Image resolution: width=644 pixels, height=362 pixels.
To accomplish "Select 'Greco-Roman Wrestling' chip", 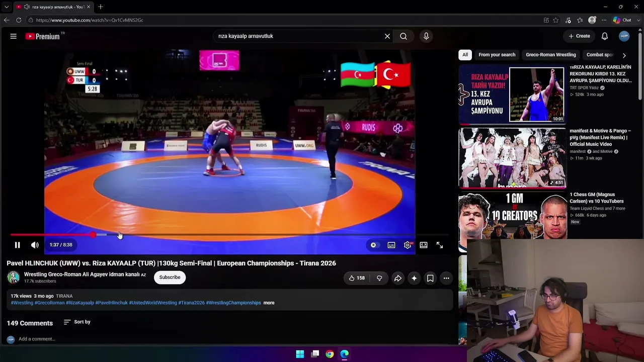I will click(551, 55).
